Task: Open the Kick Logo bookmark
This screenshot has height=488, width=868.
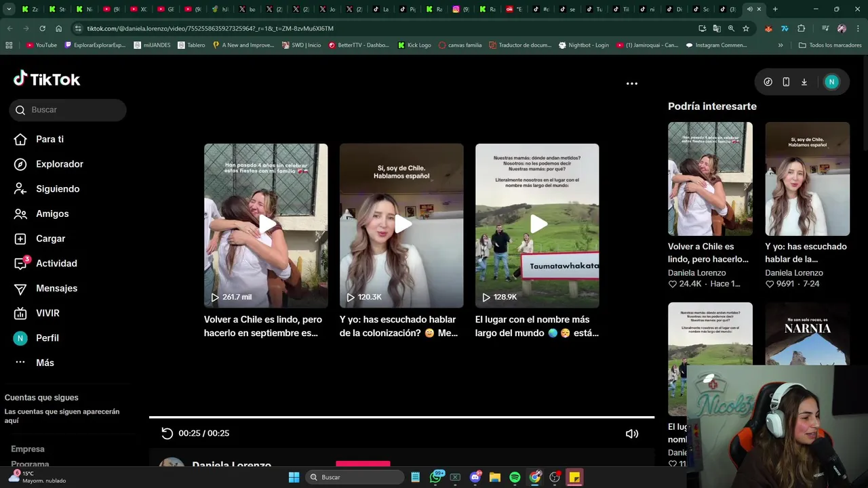Action: (x=414, y=45)
